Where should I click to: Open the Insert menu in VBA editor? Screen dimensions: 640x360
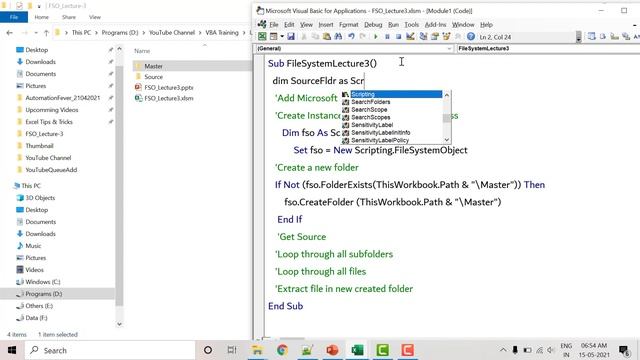coord(326,24)
